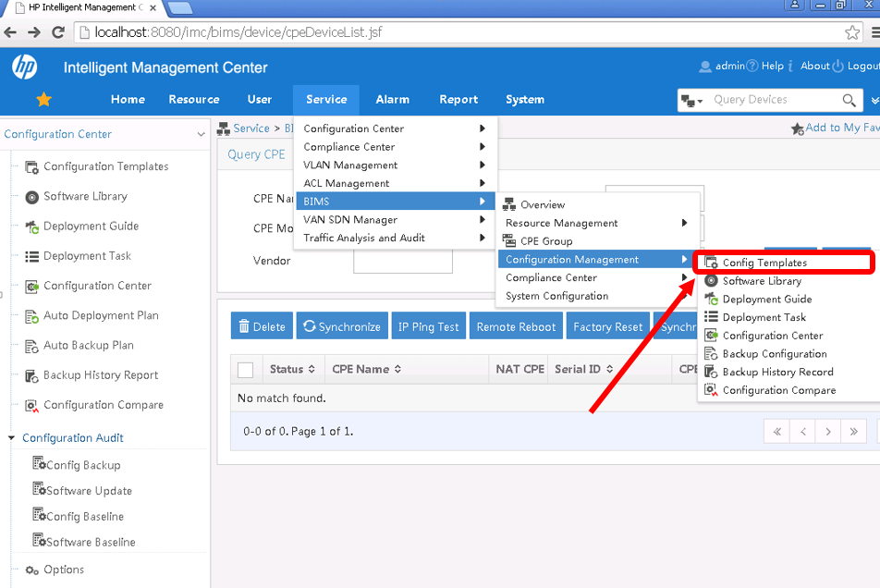
Task: Click the Synchronize button
Action: (342, 326)
